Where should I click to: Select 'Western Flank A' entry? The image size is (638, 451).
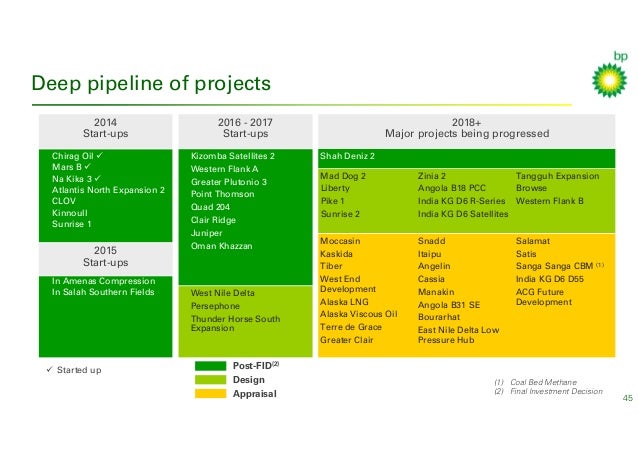(x=225, y=169)
